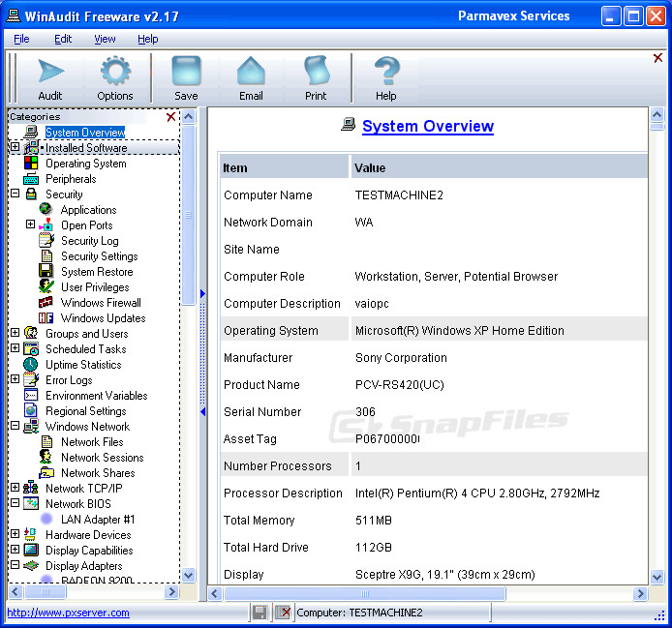Click report pane scroll down arrow

click(x=657, y=577)
